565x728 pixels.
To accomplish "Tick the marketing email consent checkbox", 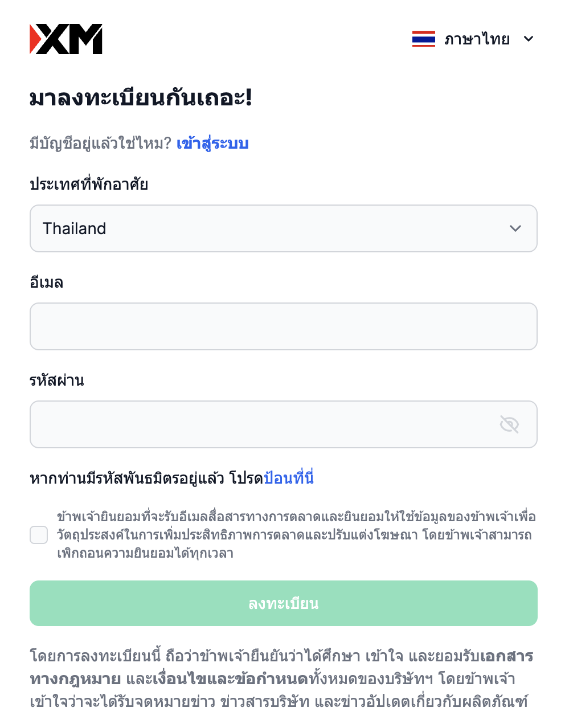I will (x=39, y=535).
